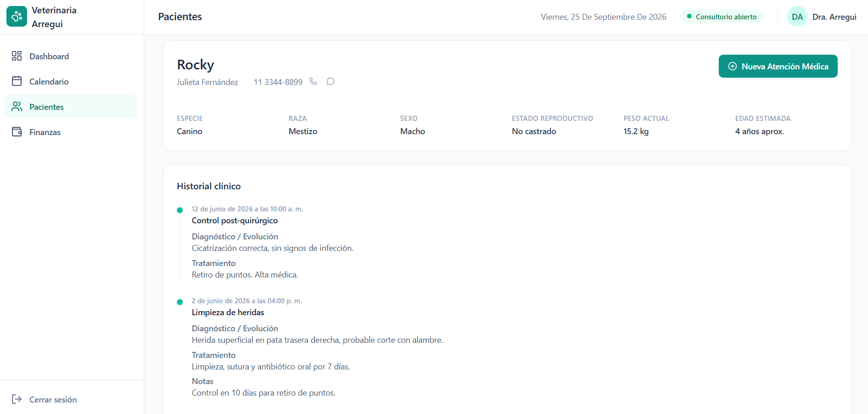Click the text Herida superficial en pata trasera derecha
Screen dimensions: 868x414
(x=265, y=340)
